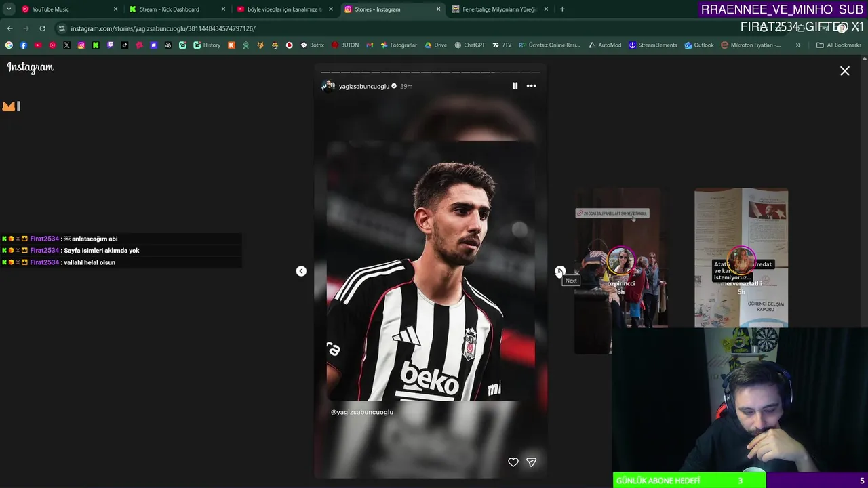Click the GÜNLÜK ABONE HEDEFİ goal bar

740,481
